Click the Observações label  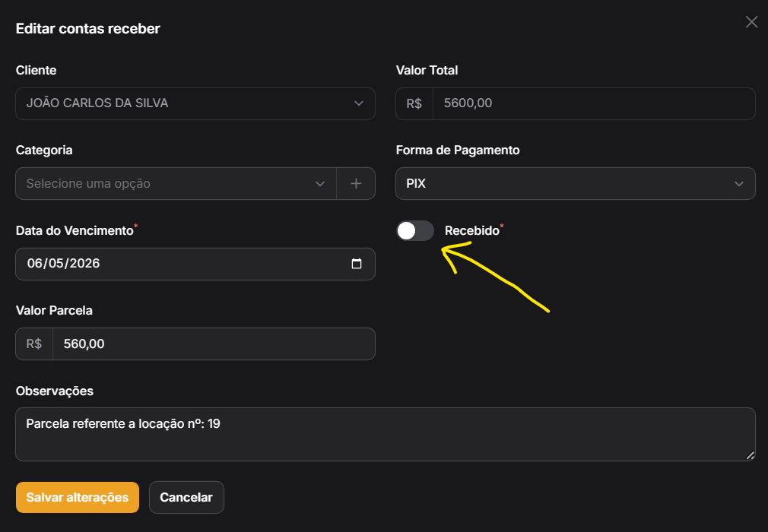55,391
